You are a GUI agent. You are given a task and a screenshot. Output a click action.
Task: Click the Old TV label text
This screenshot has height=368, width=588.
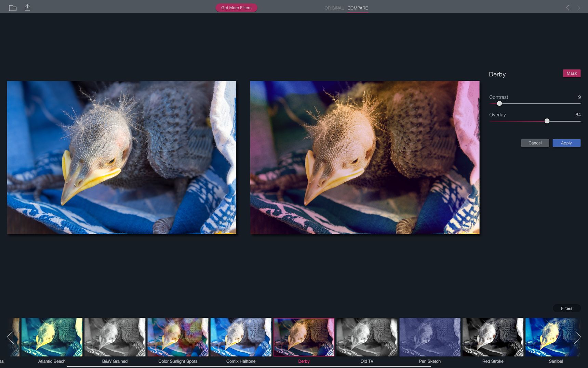pyautogui.click(x=367, y=361)
